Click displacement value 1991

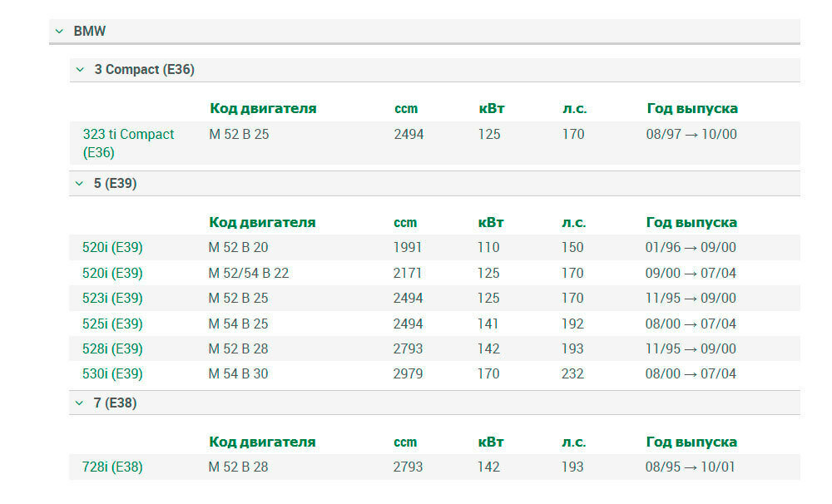[408, 247]
